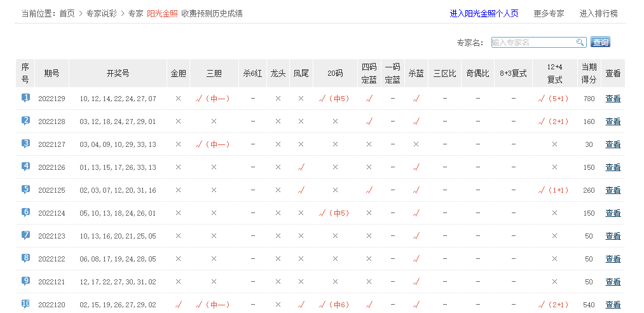Click 首页 in the breadcrumb

(67, 13)
